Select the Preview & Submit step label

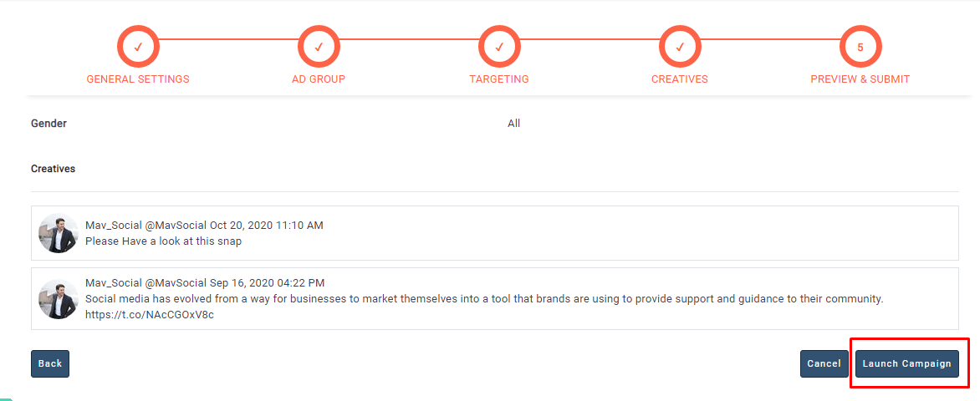[860, 79]
